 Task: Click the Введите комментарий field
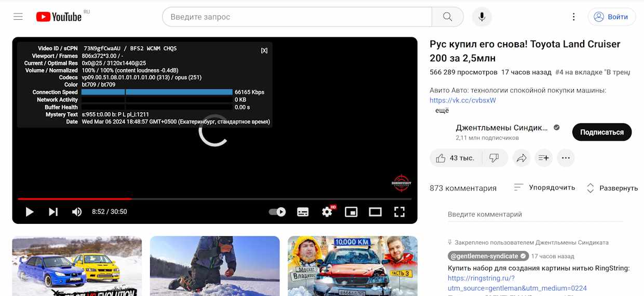pos(535,214)
